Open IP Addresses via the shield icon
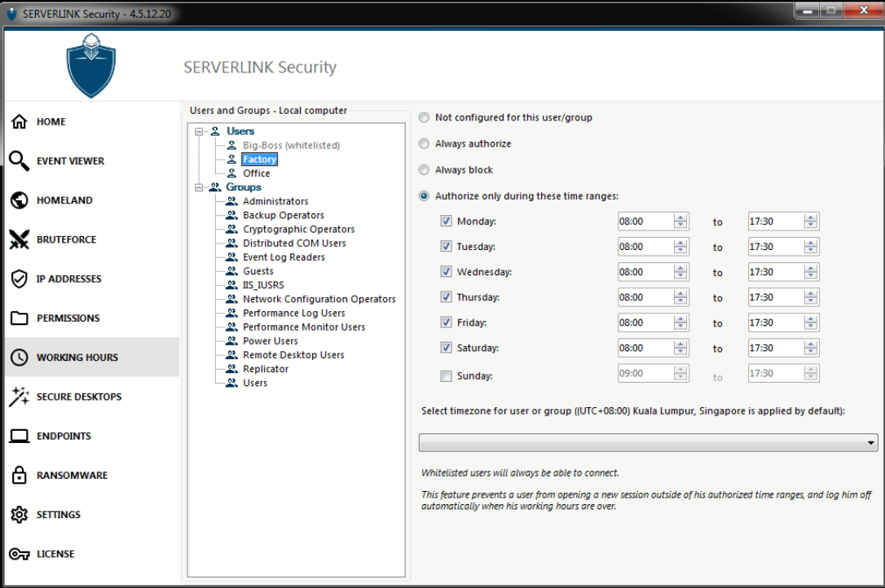The width and height of the screenshot is (885, 588). 20,279
